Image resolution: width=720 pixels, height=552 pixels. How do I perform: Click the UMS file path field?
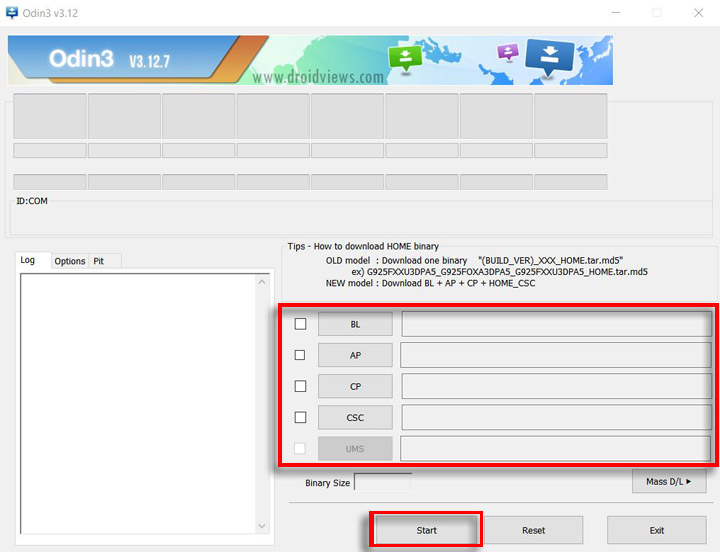(x=556, y=448)
